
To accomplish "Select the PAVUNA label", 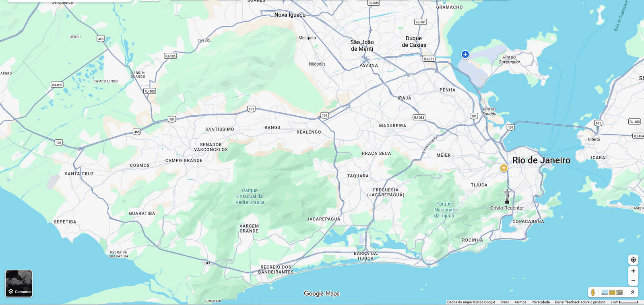I will (369, 65).
